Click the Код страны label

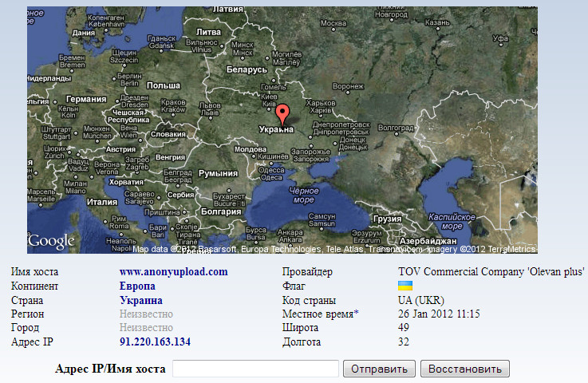point(309,300)
